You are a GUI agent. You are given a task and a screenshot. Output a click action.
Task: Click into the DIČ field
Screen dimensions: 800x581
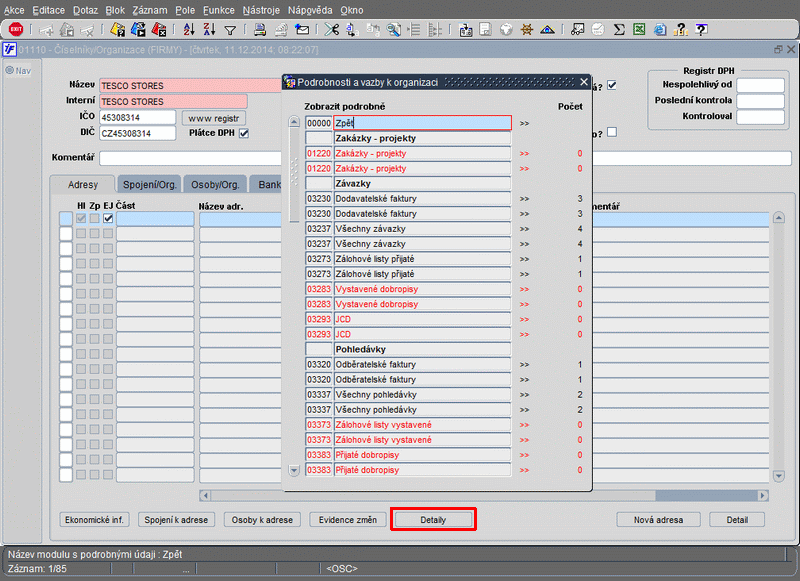[x=137, y=134]
